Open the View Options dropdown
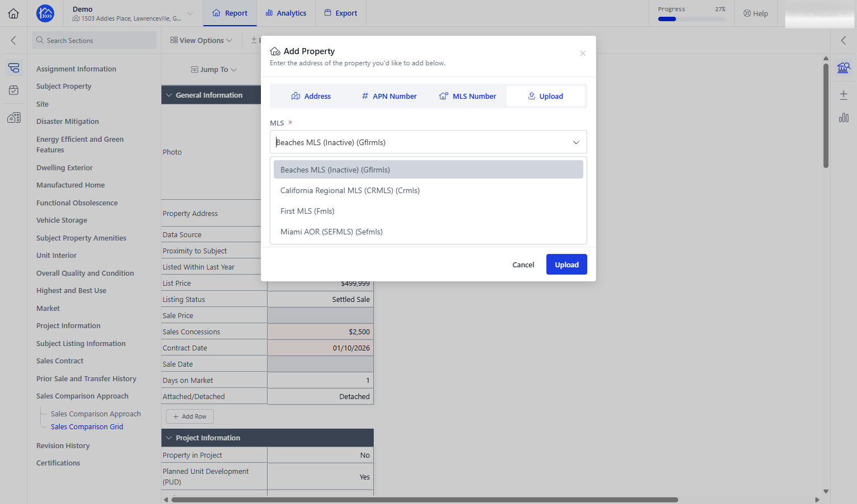This screenshot has height=504, width=857. 201,40
